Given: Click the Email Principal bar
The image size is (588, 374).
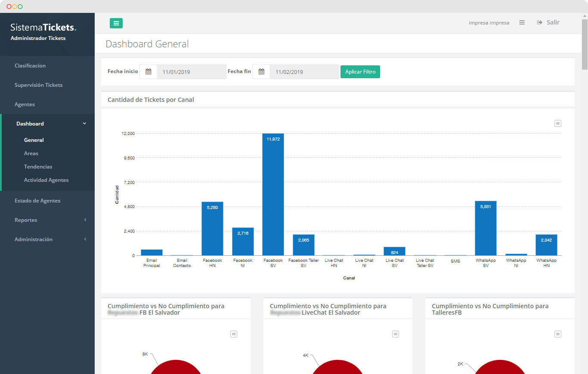Looking at the screenshot, I should pyautogui.click(x=152, y=252).
